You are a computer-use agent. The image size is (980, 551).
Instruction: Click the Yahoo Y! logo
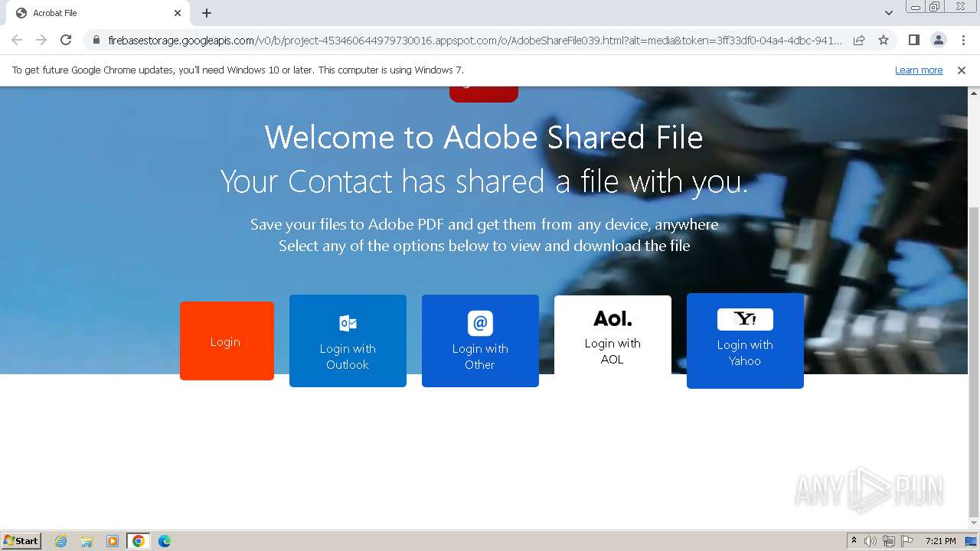coord(745,319)
